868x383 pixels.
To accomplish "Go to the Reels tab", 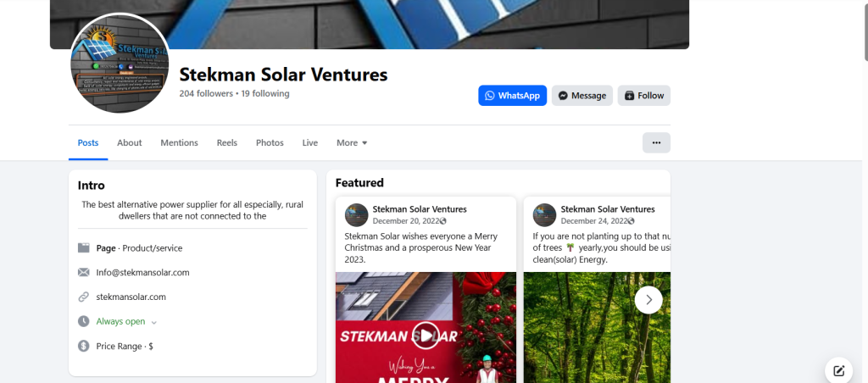I will (x=227, y=143).
